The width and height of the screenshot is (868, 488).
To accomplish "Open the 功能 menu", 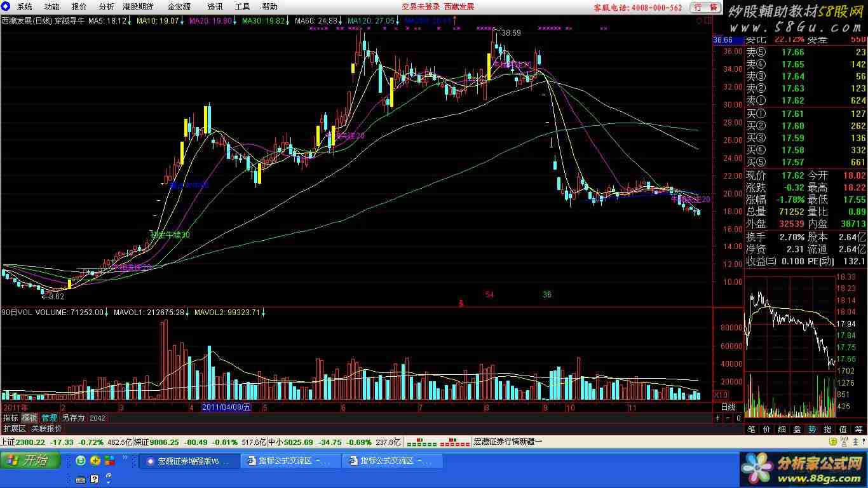I will (x=51, y=7).
